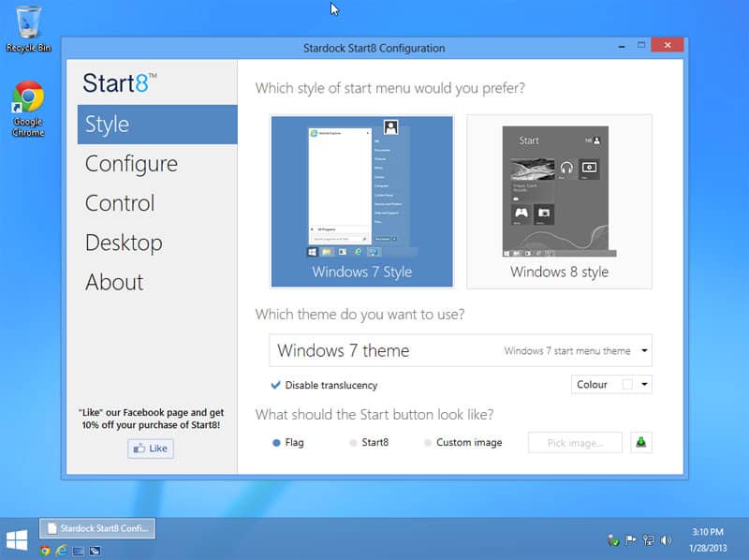Choose the Windows 8 style thumbnail
The image size is (749, 560).
tap(559, 201)
